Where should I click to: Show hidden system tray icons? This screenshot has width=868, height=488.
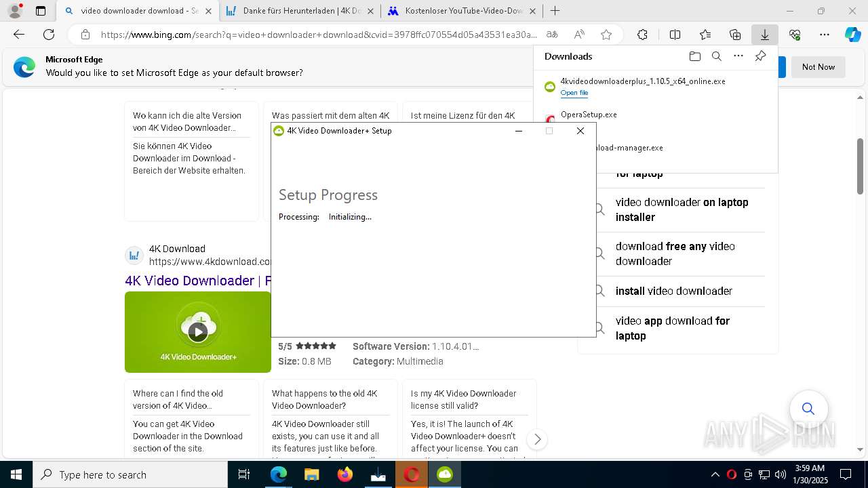tap(715, 474)
